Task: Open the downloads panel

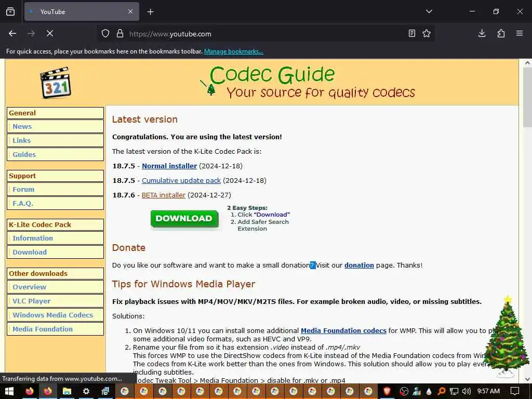Action: click(482, 33)
